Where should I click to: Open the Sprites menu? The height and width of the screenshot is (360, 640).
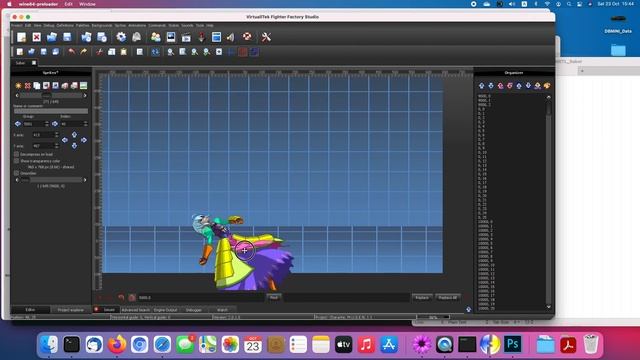coord(120,25)
